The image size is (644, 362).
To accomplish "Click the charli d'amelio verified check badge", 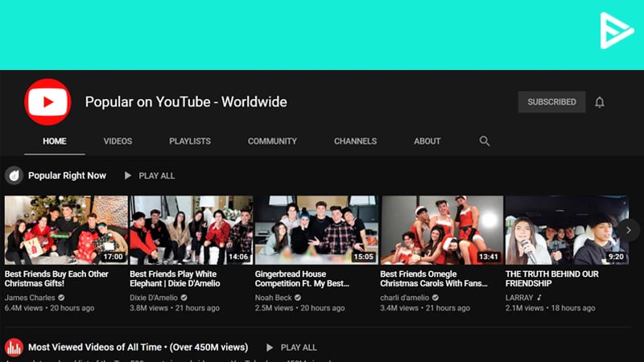I will click(x=435, y=298).
